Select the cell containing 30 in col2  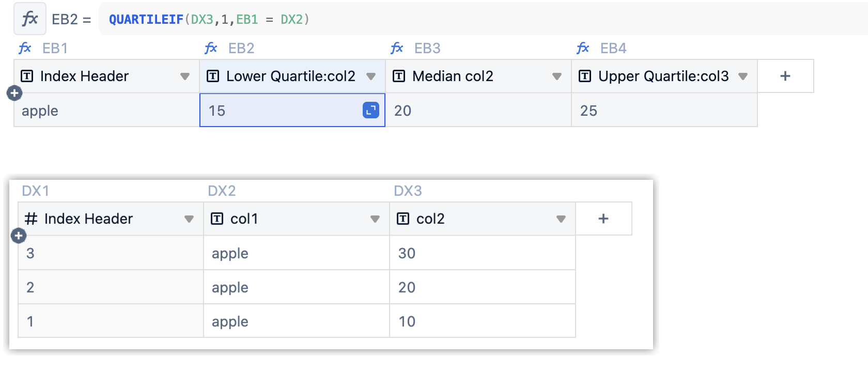pos(483,253)
